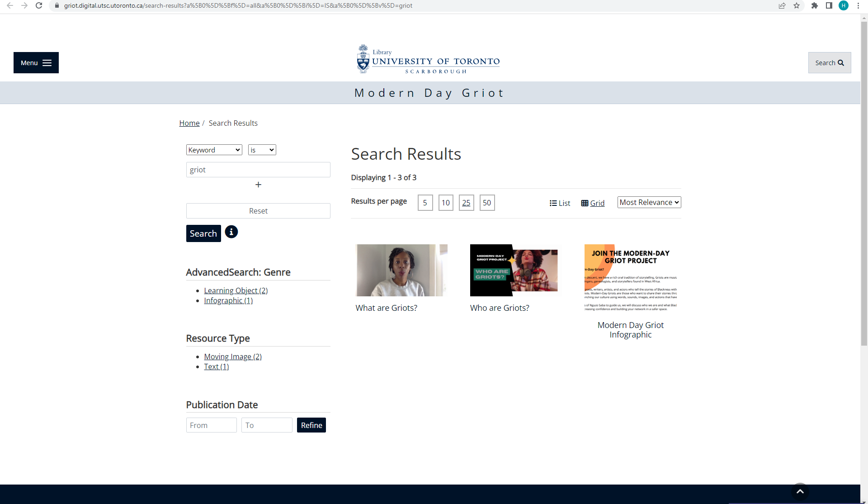Open the Join the Modern-Day Griot Project thumbnail
This screenshot has width=868, height=504.
(x=631, y=278)
